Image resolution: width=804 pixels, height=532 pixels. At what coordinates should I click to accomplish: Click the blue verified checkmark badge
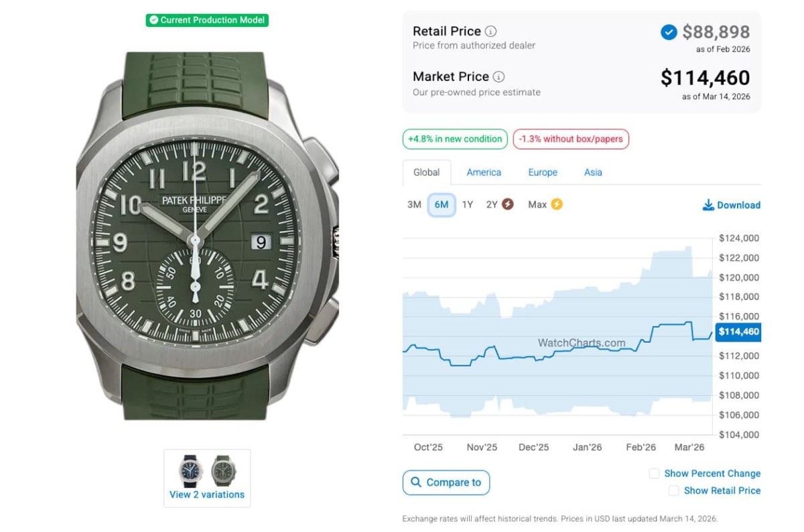(669, 32)
